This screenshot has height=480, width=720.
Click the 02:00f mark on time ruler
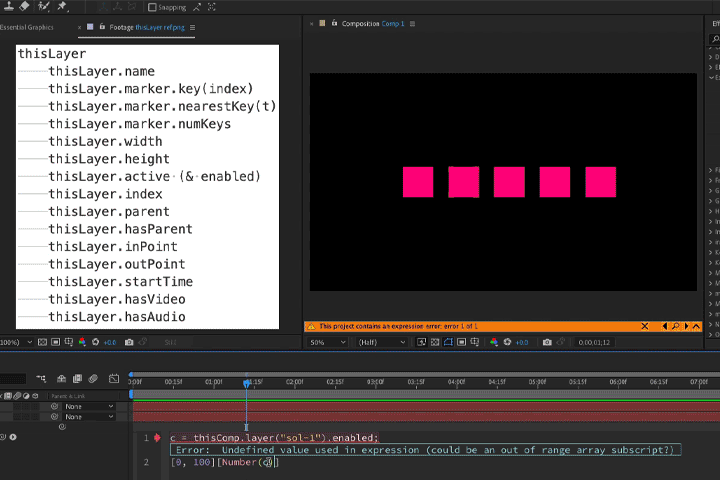pyautogui.click(x=295, y=382)
